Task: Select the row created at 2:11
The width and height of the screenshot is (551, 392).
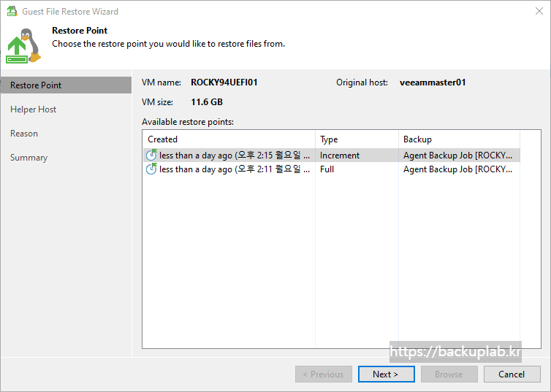Action: pos(331,169)
